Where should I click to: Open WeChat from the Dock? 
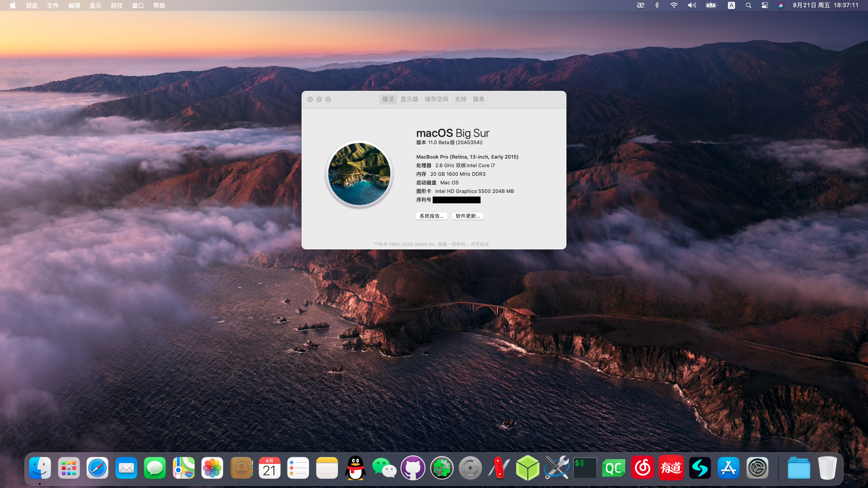coord(384,468)
